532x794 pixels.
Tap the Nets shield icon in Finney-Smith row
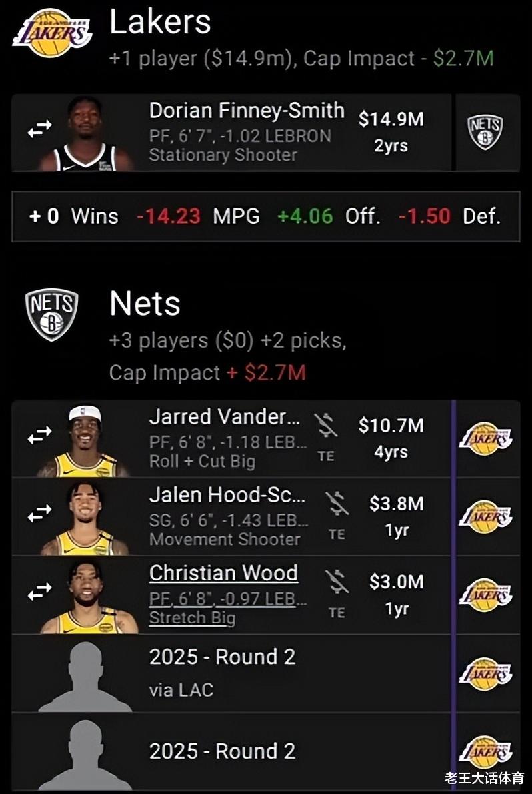[485, 133]
